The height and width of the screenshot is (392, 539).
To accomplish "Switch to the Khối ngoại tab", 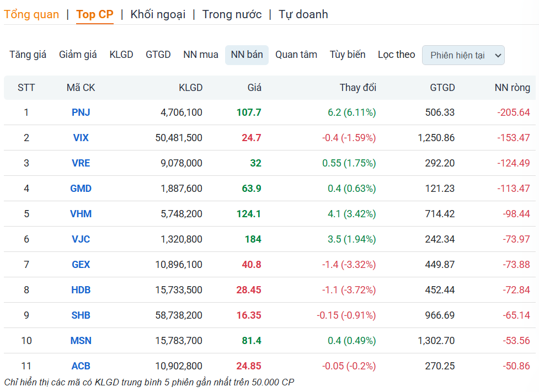I will (158, 14).
